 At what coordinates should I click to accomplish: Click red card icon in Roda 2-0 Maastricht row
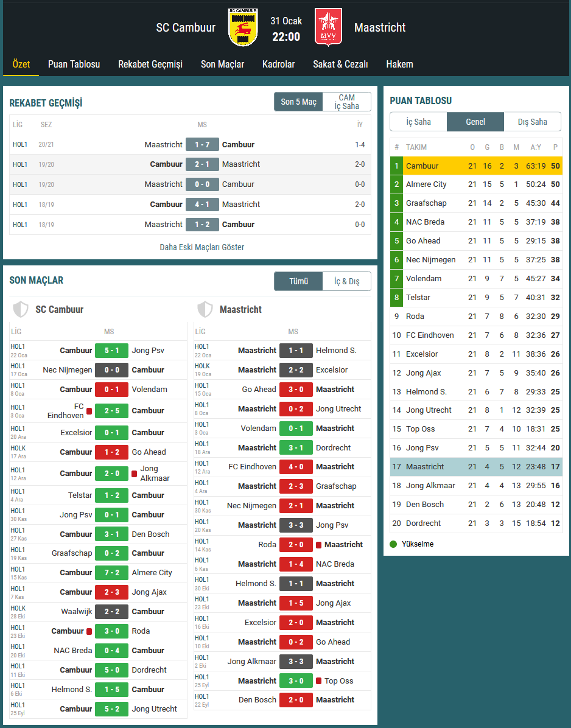318,545
